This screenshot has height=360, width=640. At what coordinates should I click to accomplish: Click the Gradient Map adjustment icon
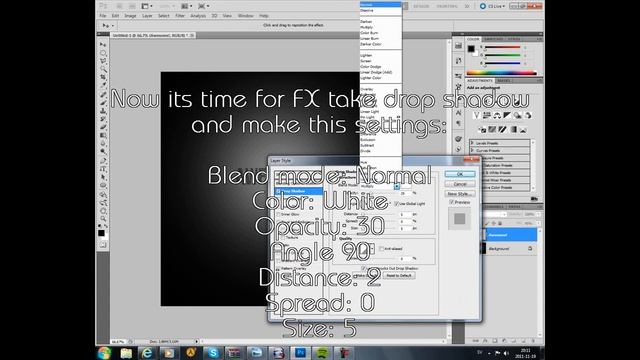[x=513, y=130]
